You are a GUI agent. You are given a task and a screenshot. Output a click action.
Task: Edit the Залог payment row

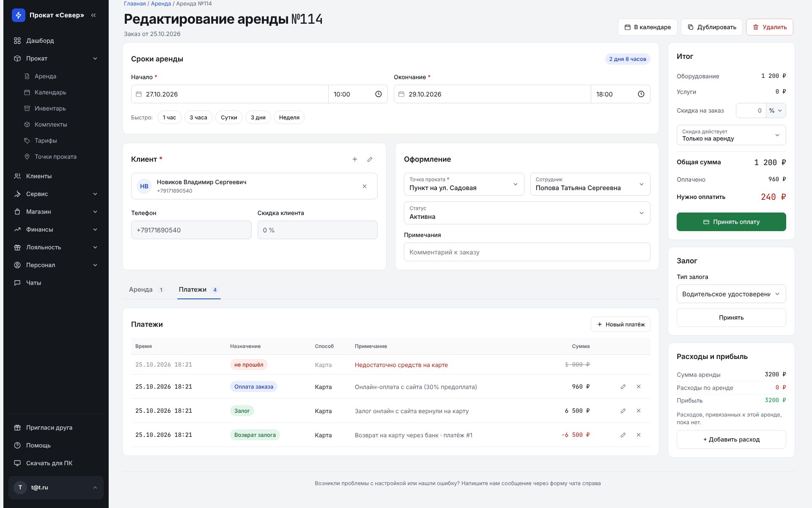[623, 411]
